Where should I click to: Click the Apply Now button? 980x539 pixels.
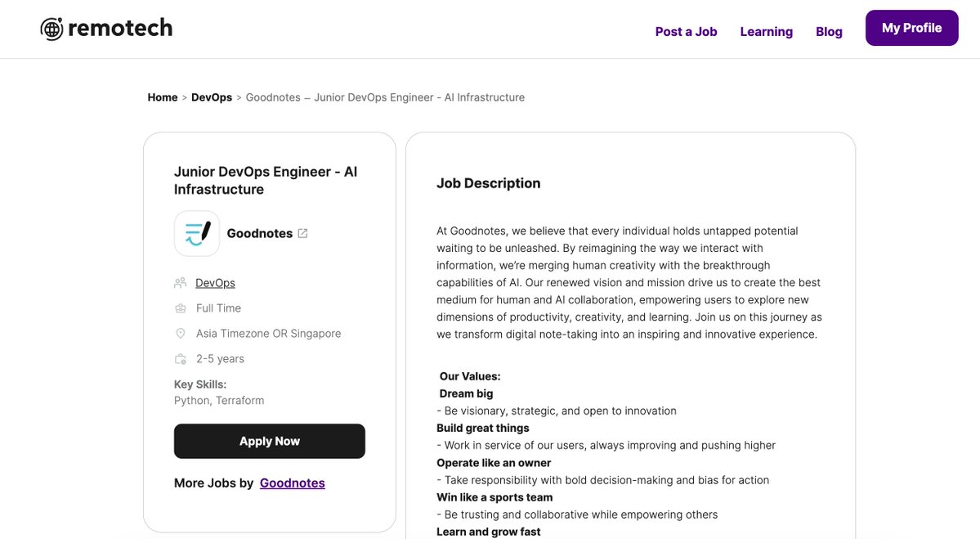[x=270, y=442]
